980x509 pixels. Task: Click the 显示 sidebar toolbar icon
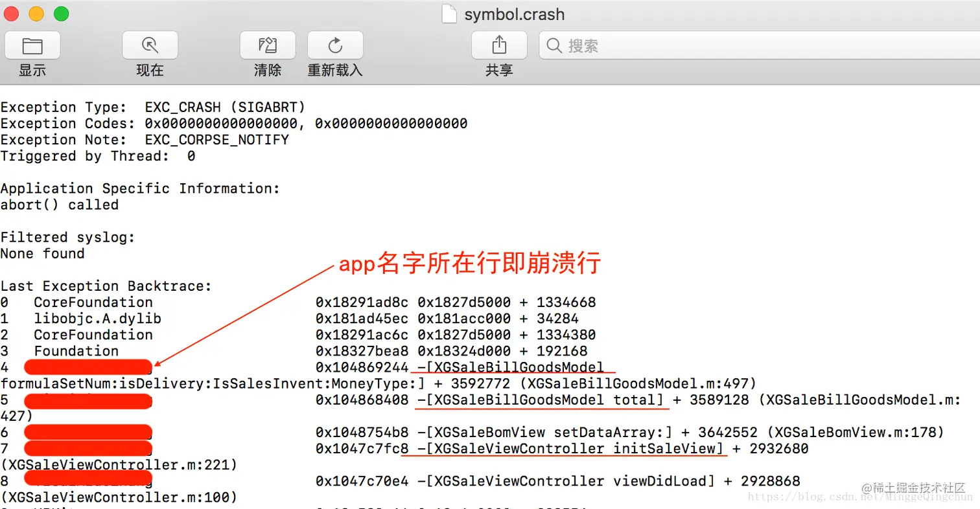point(32,45)
